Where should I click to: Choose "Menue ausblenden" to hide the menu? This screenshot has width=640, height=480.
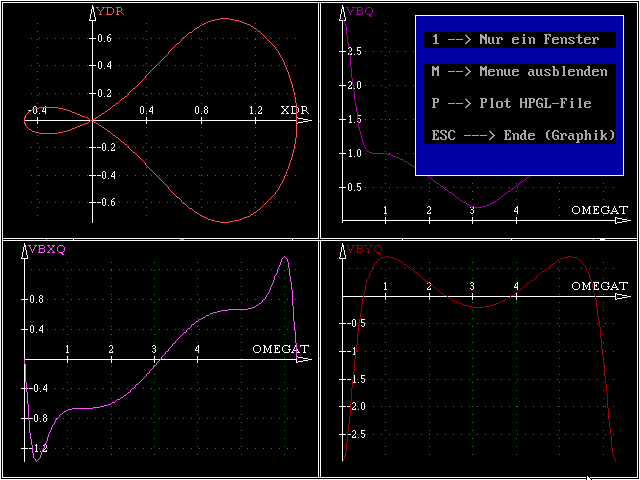(x=519, y=72)
